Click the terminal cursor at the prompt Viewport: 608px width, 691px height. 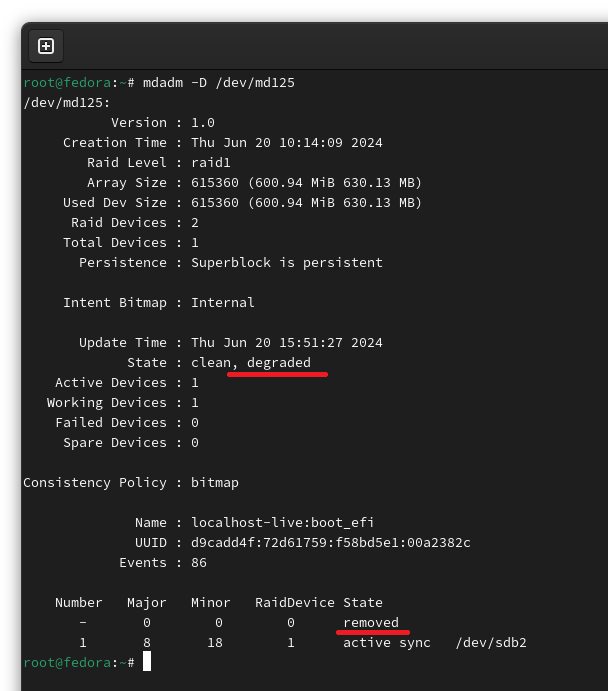pos(147,661)
